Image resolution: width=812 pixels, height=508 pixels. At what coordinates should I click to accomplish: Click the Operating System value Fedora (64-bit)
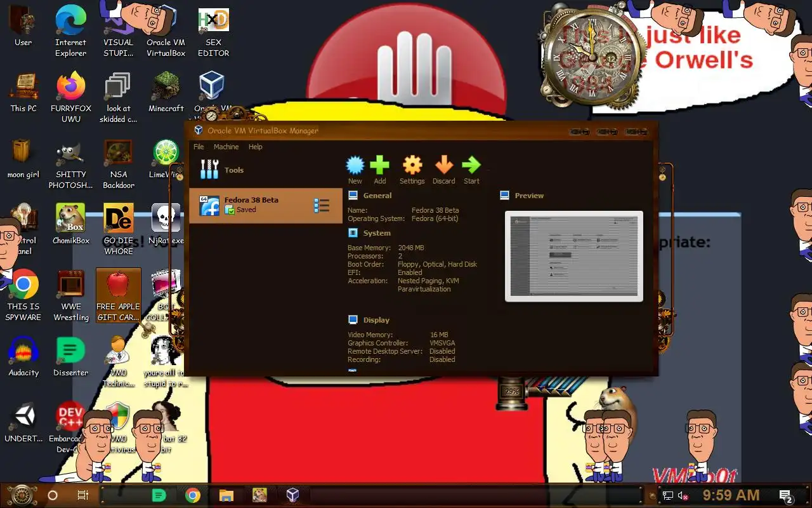tap(435, 218)
